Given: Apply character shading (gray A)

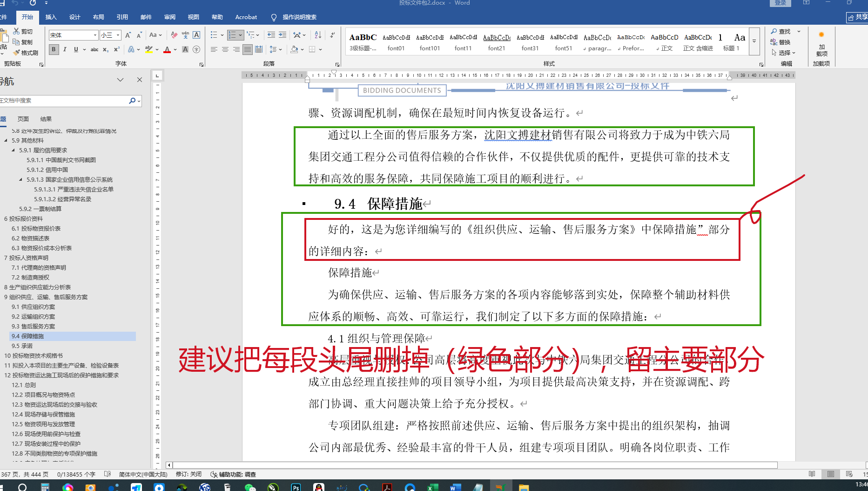Looking at the screenshot, I should tap(185, 49).
